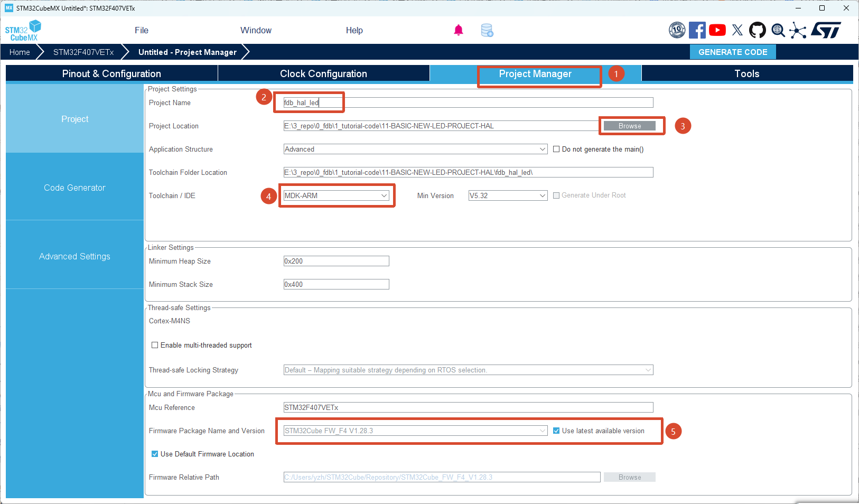
Task: Click the Cortex-M4NS text
Action: (x=170, y=321)
